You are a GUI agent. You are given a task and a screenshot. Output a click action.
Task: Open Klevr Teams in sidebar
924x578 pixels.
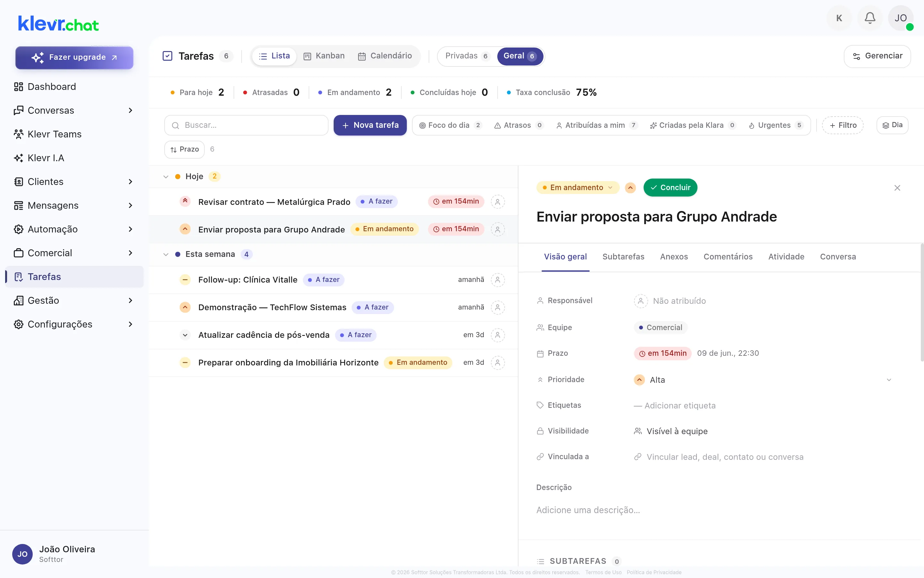74,134
